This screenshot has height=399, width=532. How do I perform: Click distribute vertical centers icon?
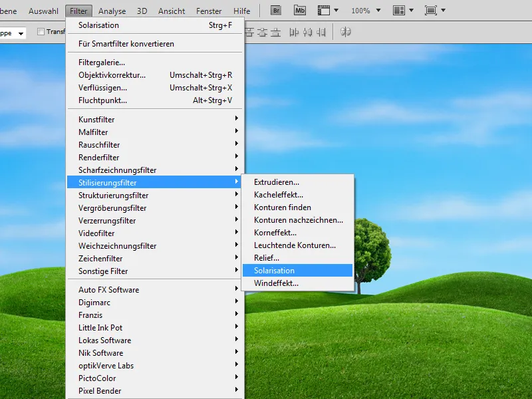pyautogui.click(x=262, y=32)
